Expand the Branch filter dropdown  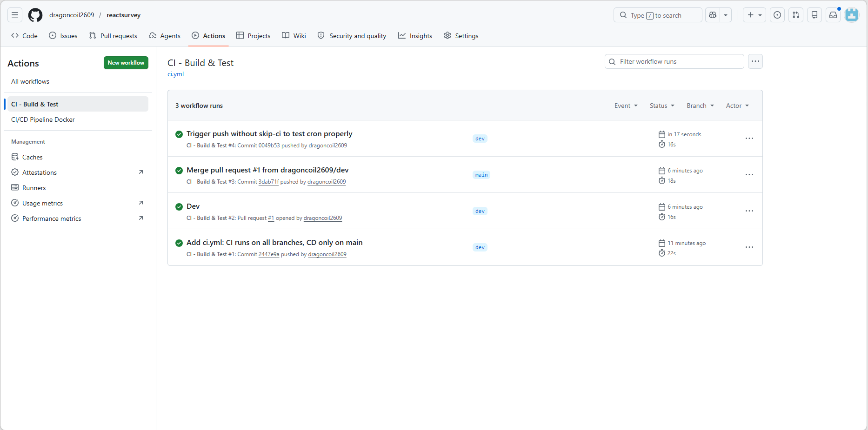coord(700,106)
